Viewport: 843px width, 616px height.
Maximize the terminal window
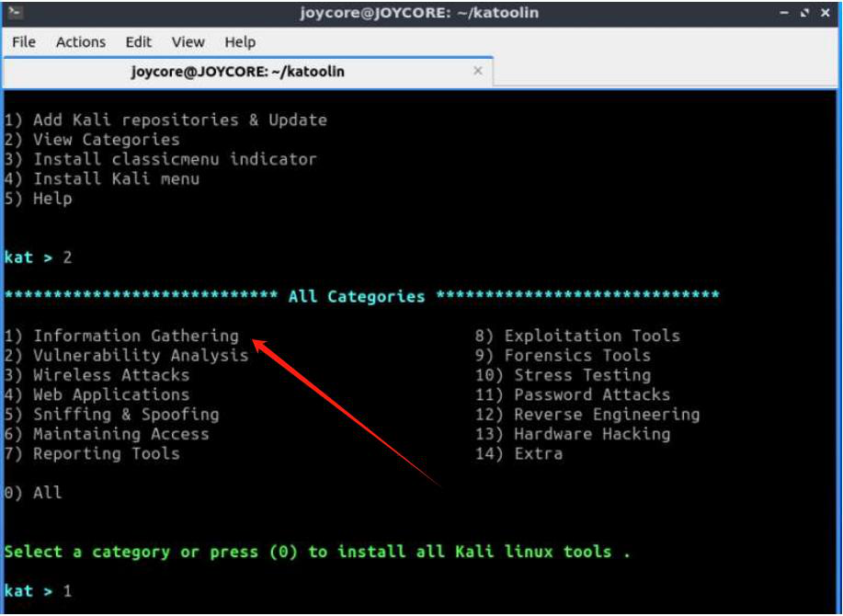point(804,13)
